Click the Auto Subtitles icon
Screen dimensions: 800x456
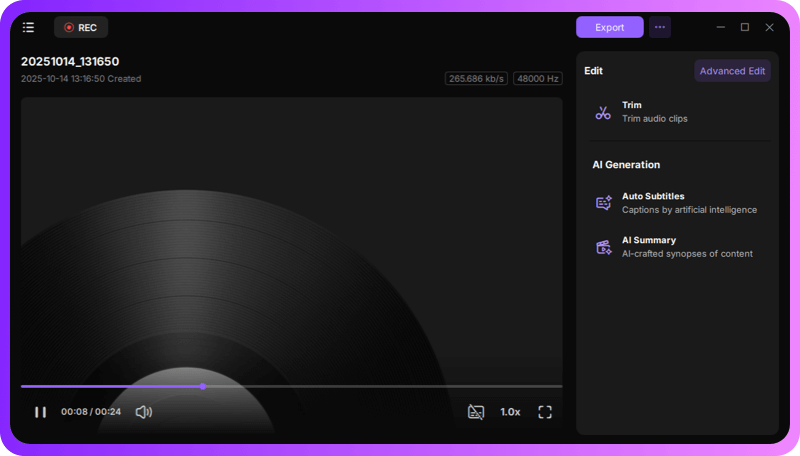point(603,203)
